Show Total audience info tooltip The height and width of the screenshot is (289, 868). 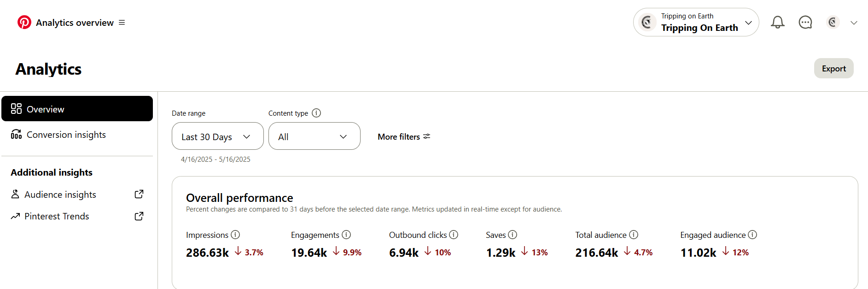coord(634,235)
